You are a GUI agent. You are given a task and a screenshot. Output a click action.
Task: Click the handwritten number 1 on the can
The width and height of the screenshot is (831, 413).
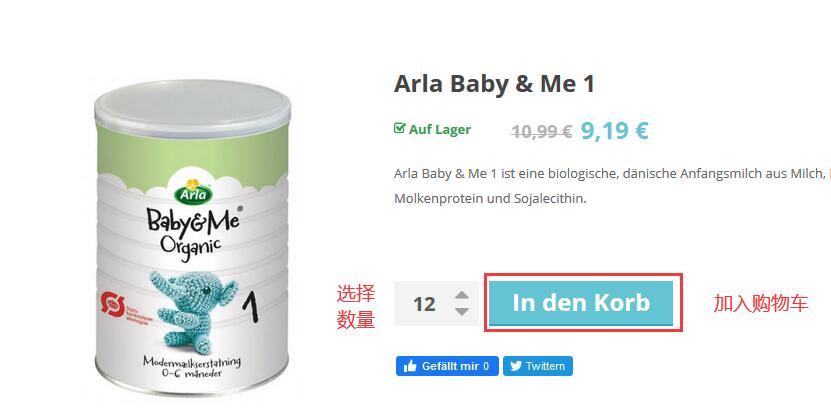(x=251, y=307)
